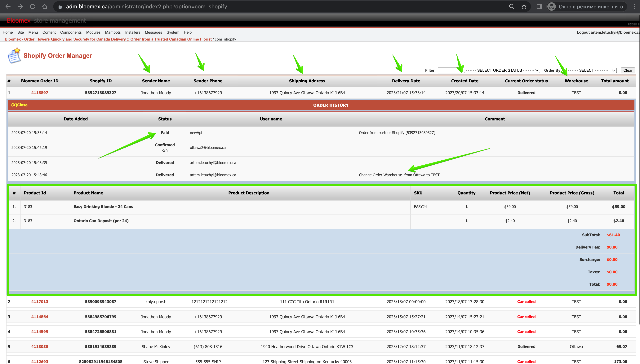
Task: Toggle the browser side panel icon
Action: click(x=539, y=6)
